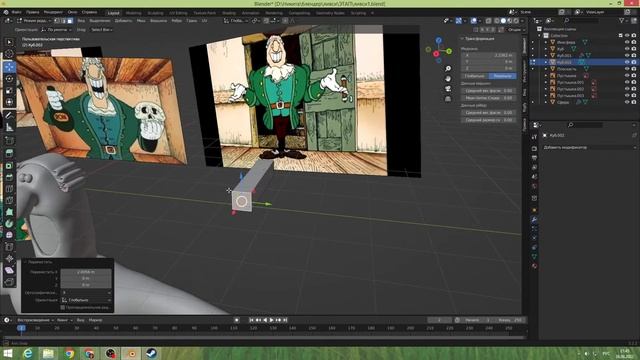Select the Rip Region tool
Screen dimensions: 640x360
tap(9, 282)
